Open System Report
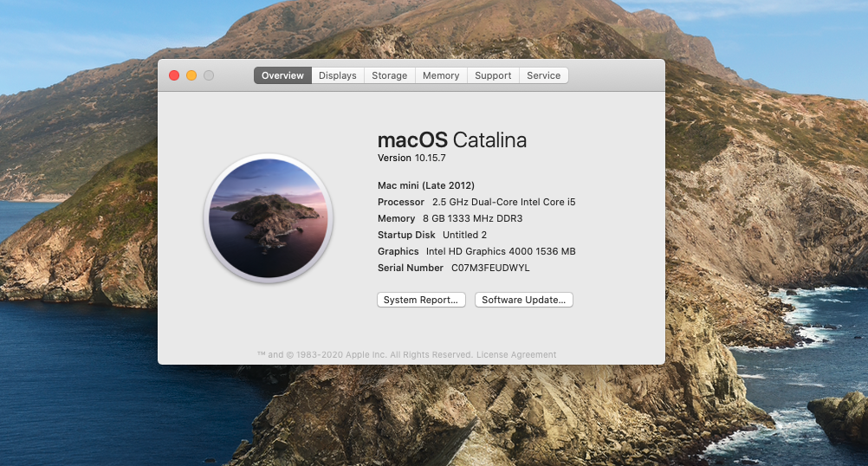 tap(421, 300)
